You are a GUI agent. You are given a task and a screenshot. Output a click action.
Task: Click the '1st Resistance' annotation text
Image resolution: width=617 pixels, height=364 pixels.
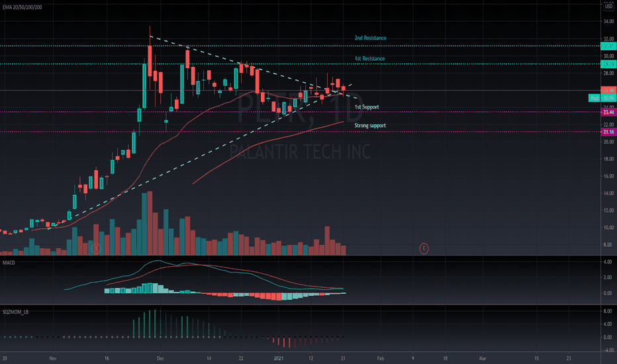tap(370, 59)
